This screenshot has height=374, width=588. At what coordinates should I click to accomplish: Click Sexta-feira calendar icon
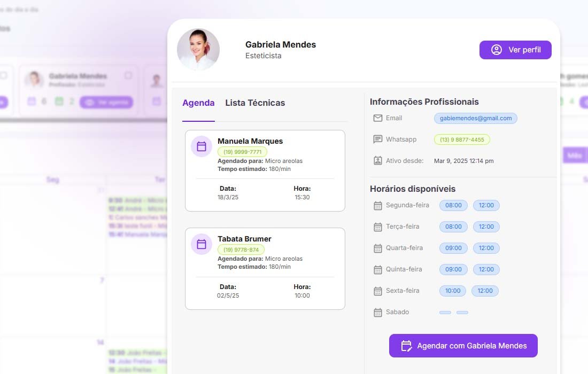point(377,291)
